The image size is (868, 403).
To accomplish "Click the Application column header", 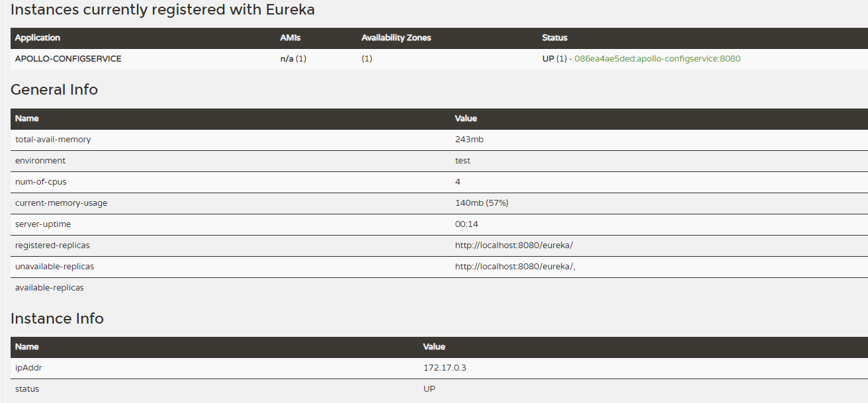I will [38, 38].
